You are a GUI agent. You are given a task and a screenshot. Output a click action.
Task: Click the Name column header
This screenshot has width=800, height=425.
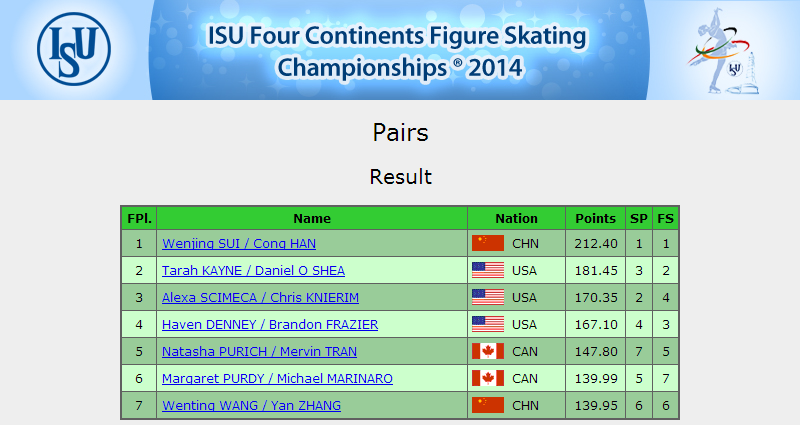coord(312,218)
